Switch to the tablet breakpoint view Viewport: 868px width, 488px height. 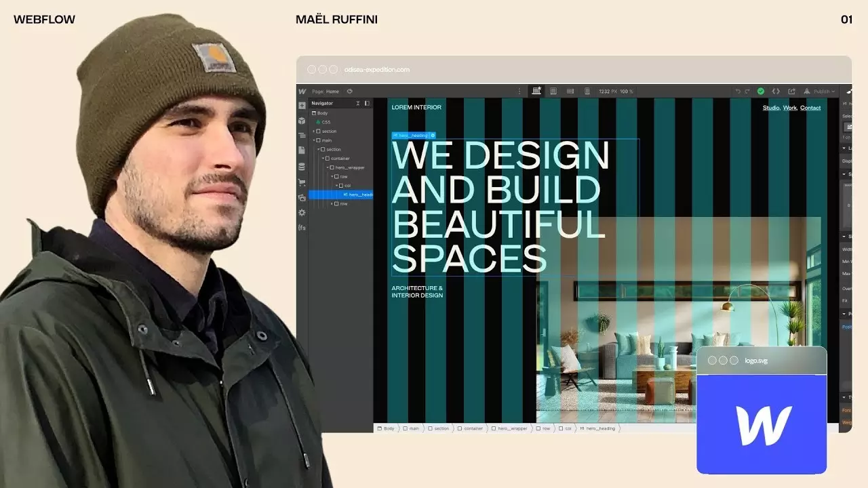click(553, 91)
